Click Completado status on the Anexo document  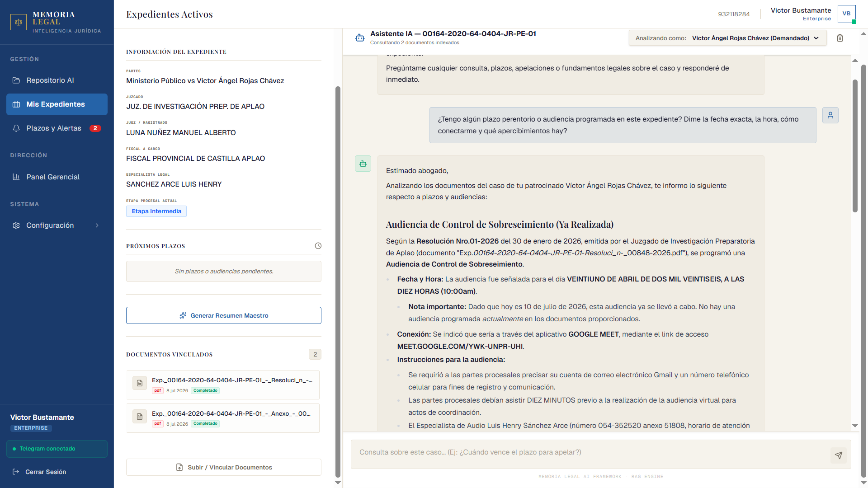click(x=205, y=424)
